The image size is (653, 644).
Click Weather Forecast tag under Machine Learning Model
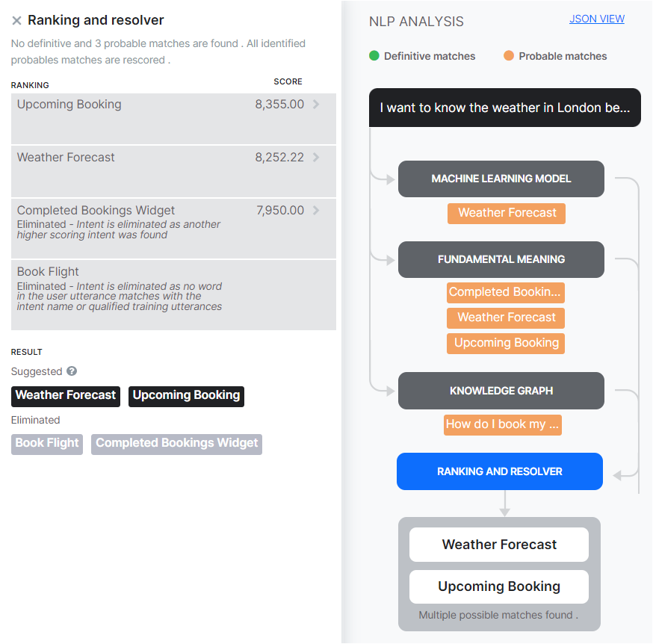[507, 213]
